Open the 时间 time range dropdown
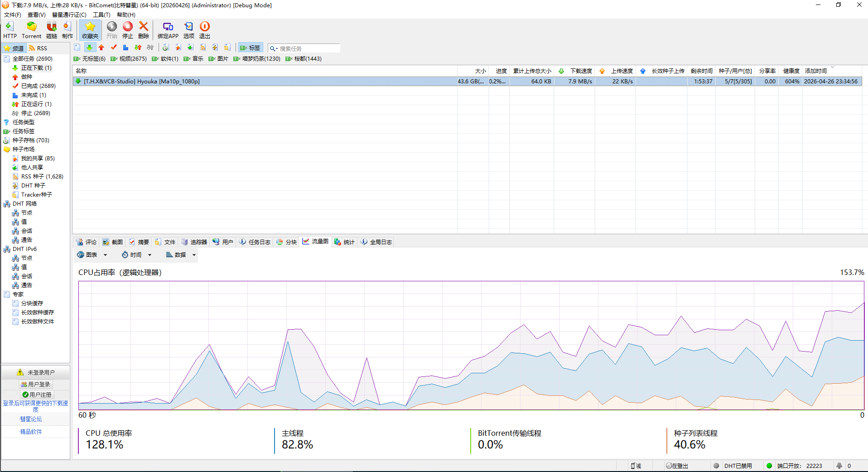This screenshot has height=472, width=868. (x=136, y=255)
